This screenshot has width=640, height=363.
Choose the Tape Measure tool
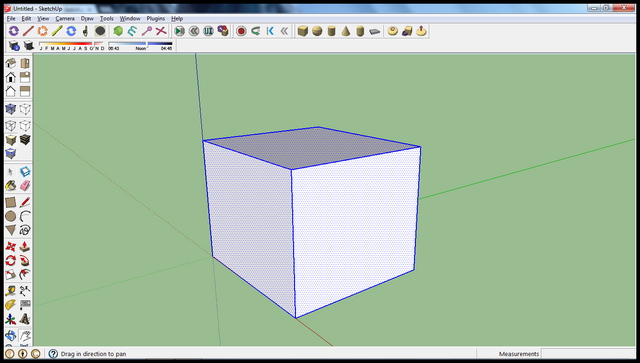coord(11,291)
